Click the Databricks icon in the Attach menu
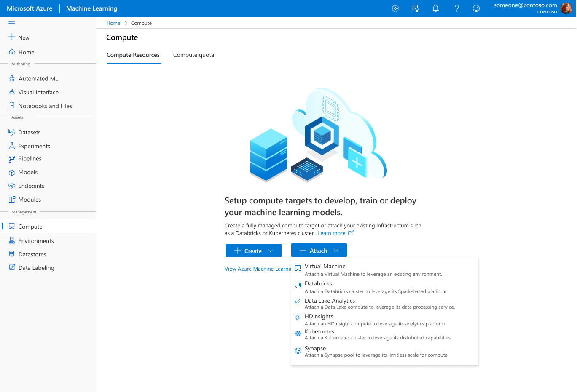Image resolution: width=577 pixels, height=392 pixels. coord(298,285)
